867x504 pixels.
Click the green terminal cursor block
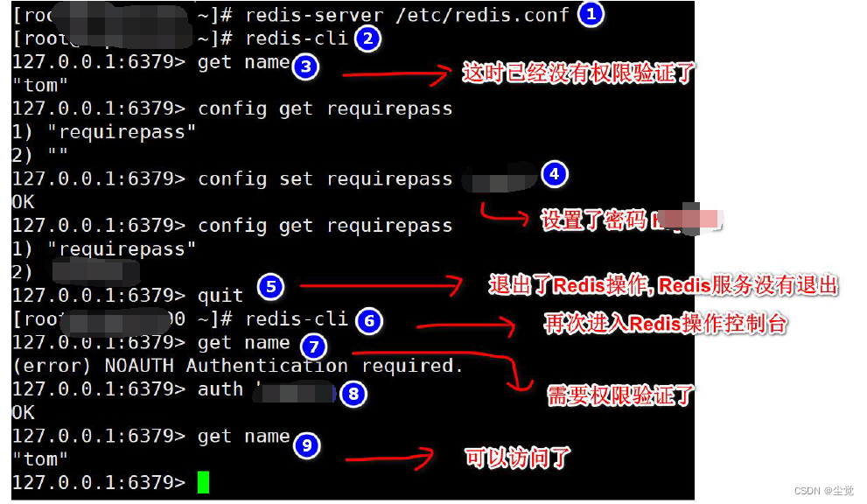point(204,482)
